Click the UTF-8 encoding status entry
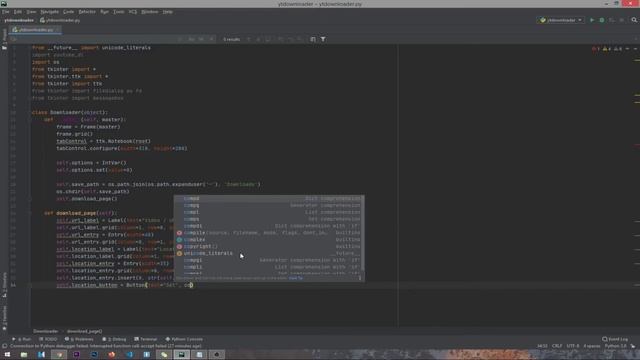 coord(573,346)
